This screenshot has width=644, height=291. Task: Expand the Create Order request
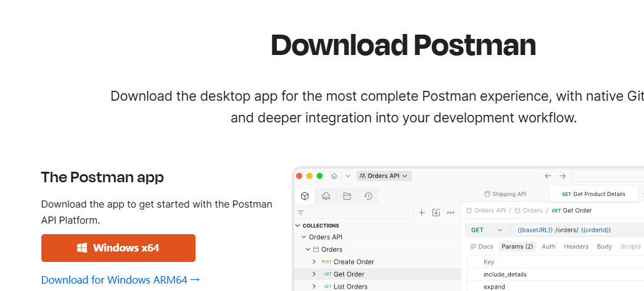(314, 262)
